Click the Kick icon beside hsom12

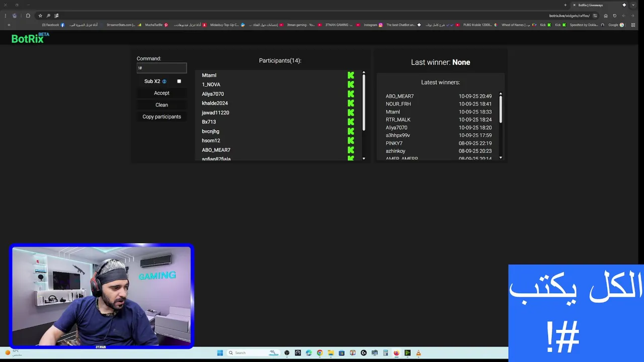pyautogui.click(x=351, y=141)
